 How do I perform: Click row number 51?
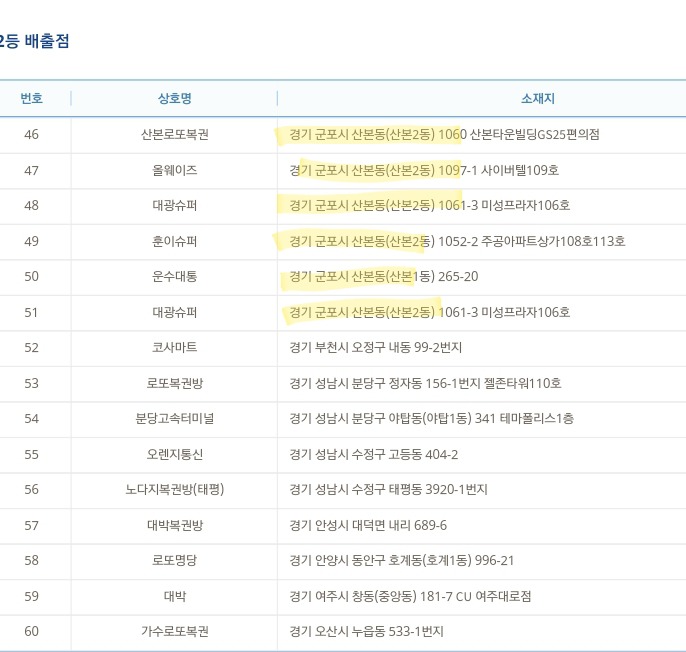point(32,312)
